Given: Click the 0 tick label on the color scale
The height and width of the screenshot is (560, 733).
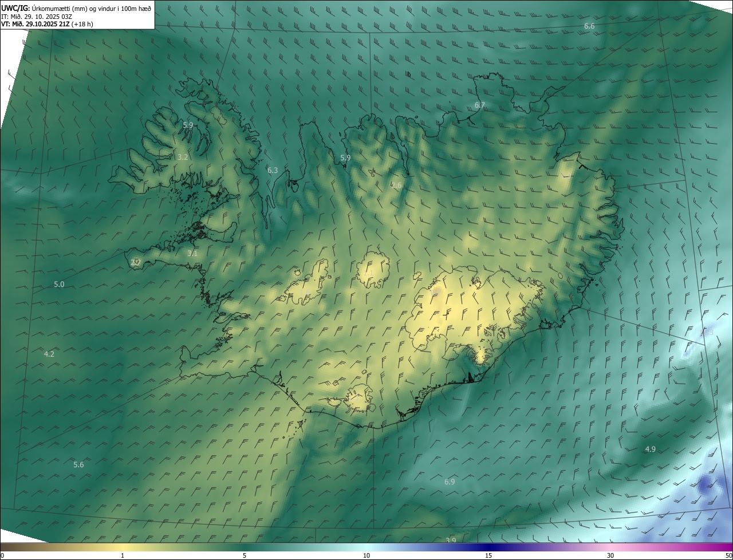Looking at the screenshot, I should coord(2,555).
